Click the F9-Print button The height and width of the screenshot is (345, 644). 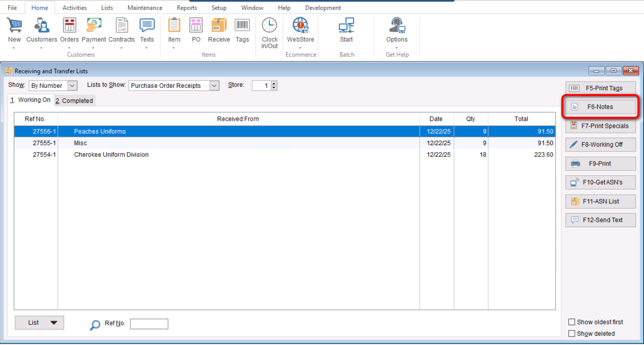tap(600, 164)
